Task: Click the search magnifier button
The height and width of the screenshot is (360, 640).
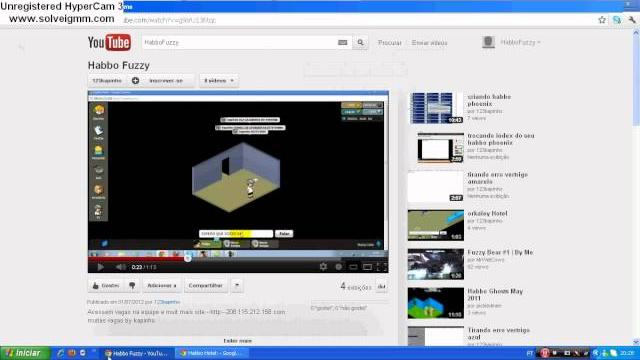Action: coord(360,42)
